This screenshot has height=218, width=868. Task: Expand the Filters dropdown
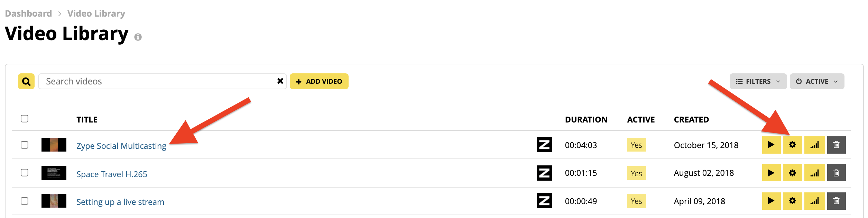click(x=758, y=81)
